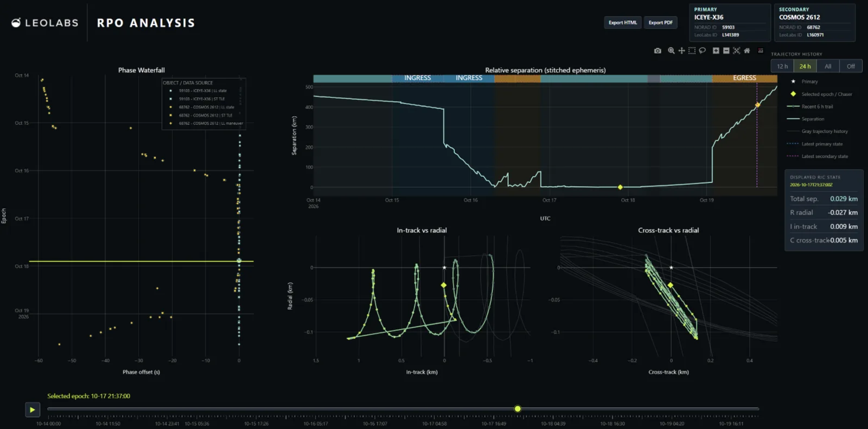Activate the Pan crossed-arrows tool

click(681, 51)
